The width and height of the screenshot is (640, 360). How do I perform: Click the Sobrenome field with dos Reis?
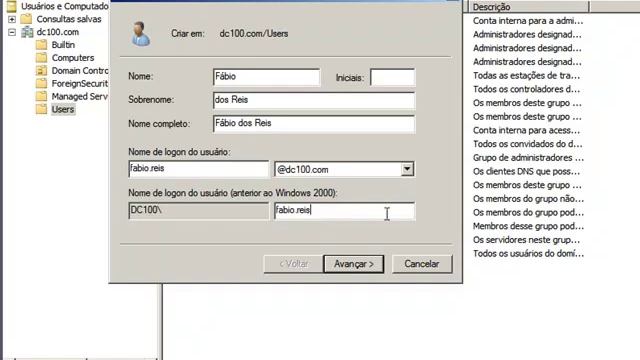tap(314, 100)
